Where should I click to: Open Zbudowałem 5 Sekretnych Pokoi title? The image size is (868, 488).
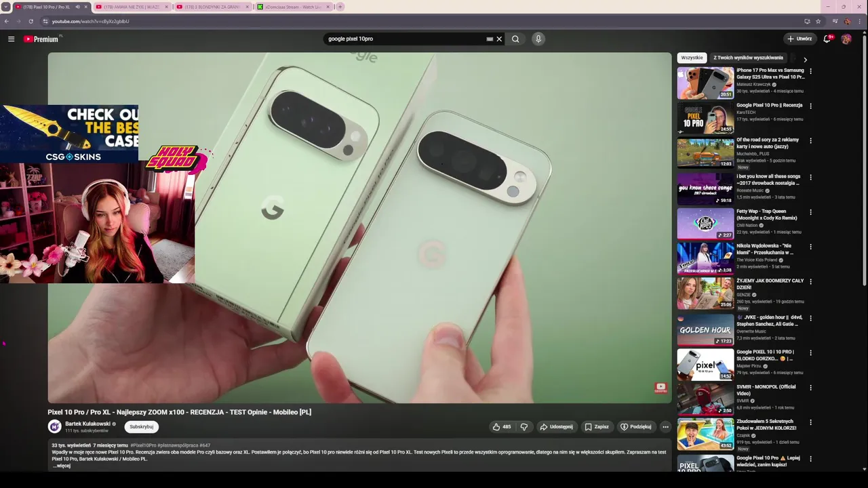point(766,424)
